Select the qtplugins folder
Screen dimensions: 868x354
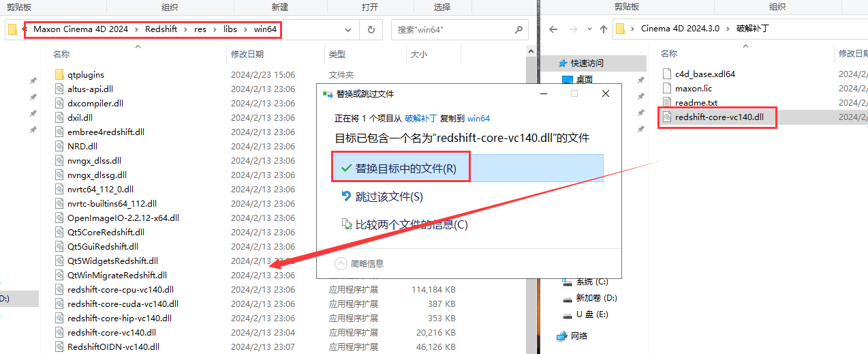(x=85, y=75)
